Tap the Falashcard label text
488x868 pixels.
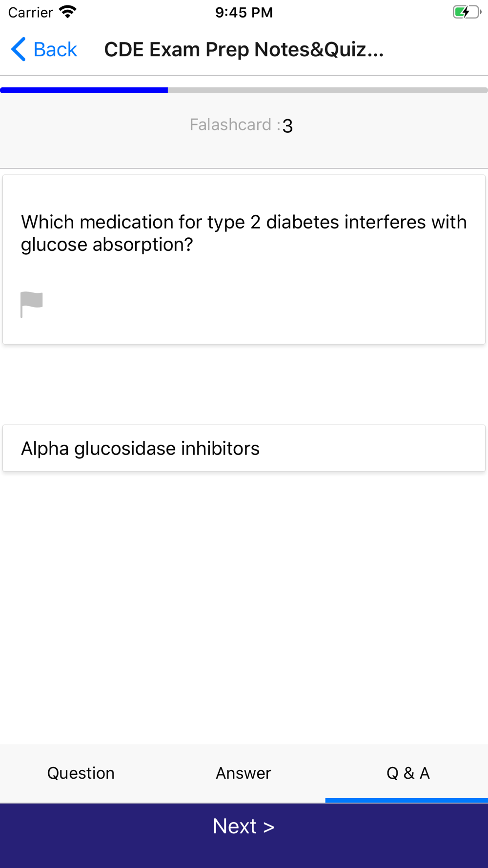(x=235, y=125)
